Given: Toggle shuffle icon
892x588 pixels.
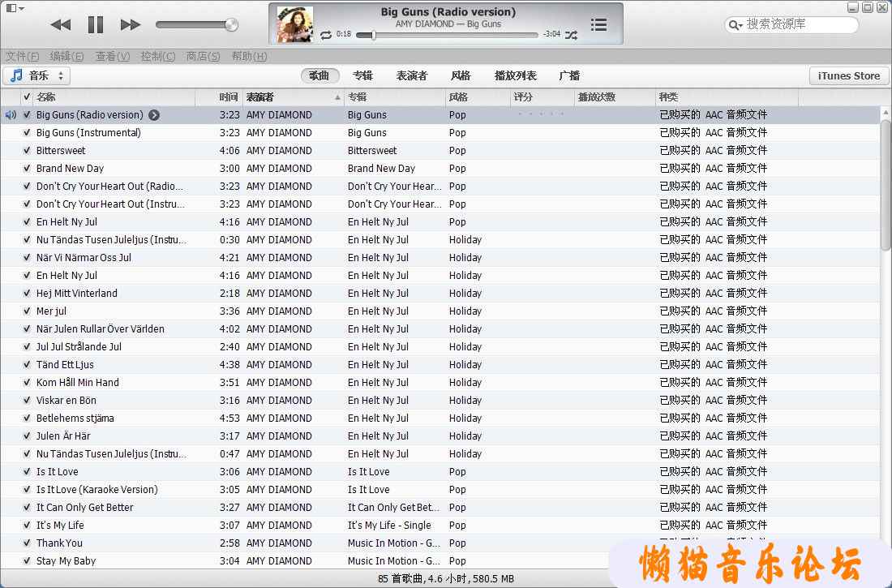Looking at the screenshot, I should pyautogui.click(x=571, y=35).
